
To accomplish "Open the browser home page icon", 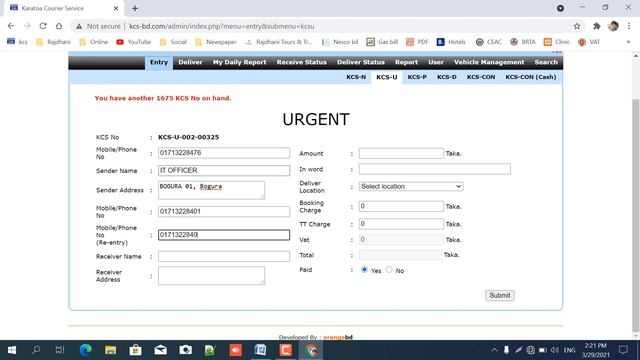I will pos(59,26).
